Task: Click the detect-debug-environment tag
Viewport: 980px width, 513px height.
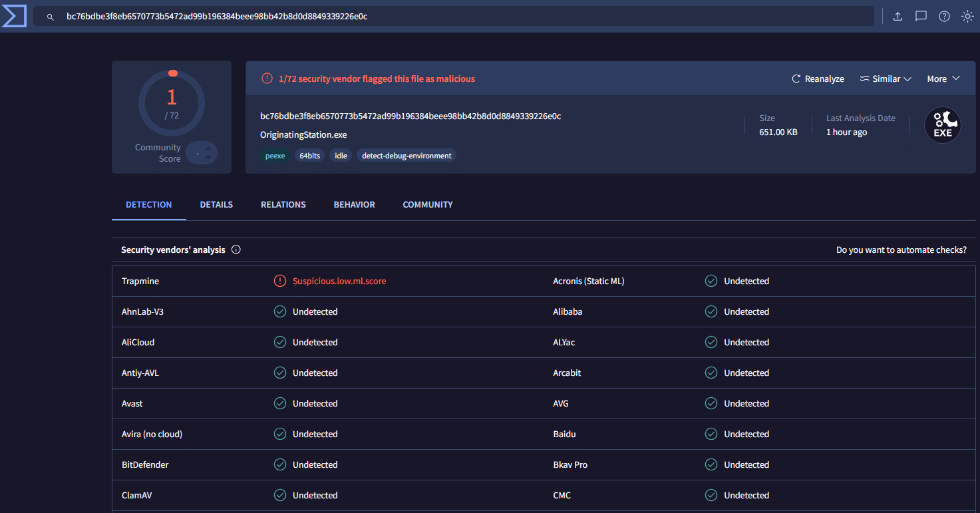Action: [x=407, y=156]
